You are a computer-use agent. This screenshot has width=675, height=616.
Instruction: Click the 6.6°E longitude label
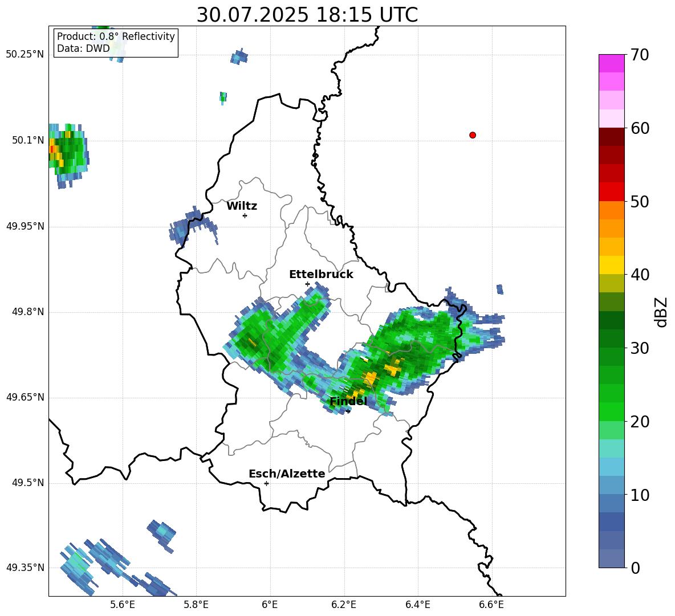click(x=491, y=605)
